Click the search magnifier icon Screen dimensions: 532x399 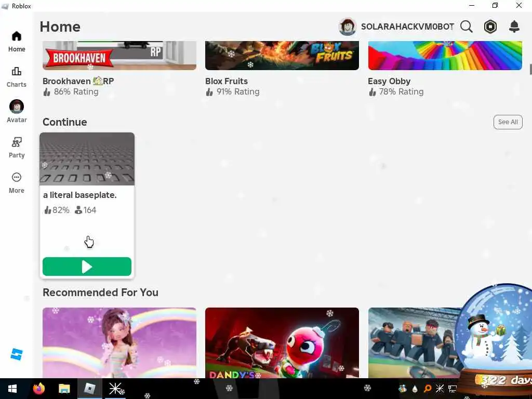pos(466,26)
